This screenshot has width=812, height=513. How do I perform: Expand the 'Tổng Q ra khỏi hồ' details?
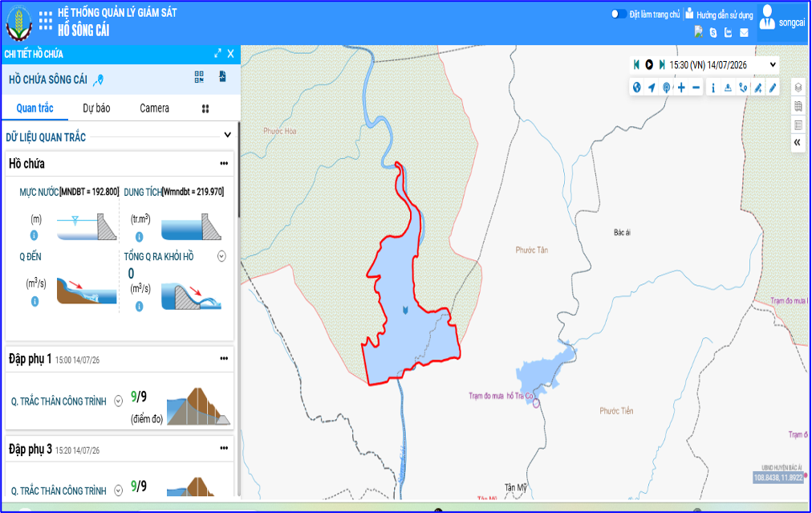click(221, 256)
